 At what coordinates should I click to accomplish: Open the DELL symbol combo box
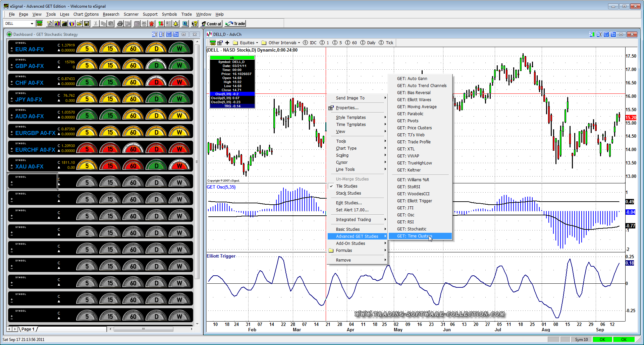pyautogui.click(x=19, y=23)
